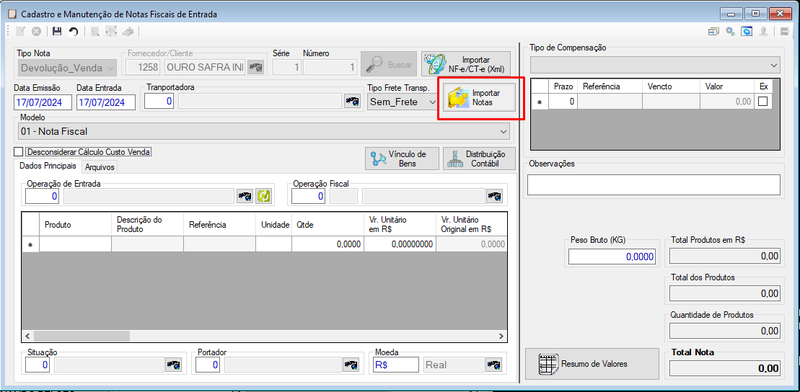Click Vencto column header in compensation grid

671,87
